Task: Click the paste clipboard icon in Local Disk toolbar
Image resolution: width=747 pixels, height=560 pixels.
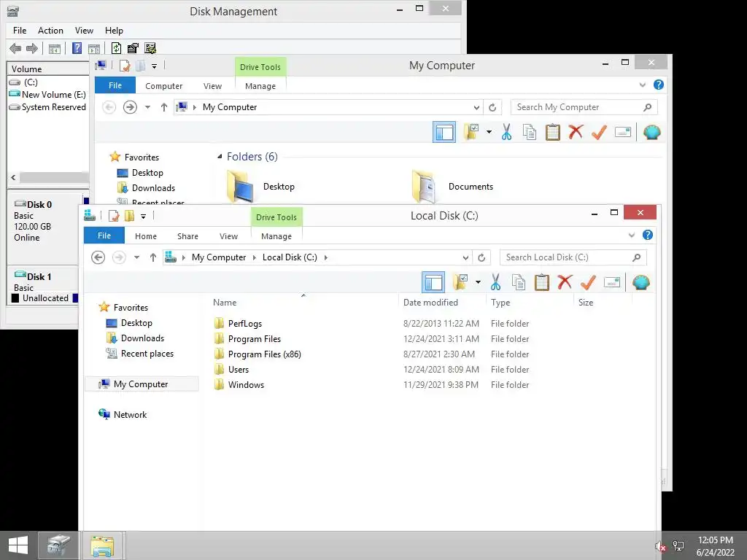Action: (542, 282)
